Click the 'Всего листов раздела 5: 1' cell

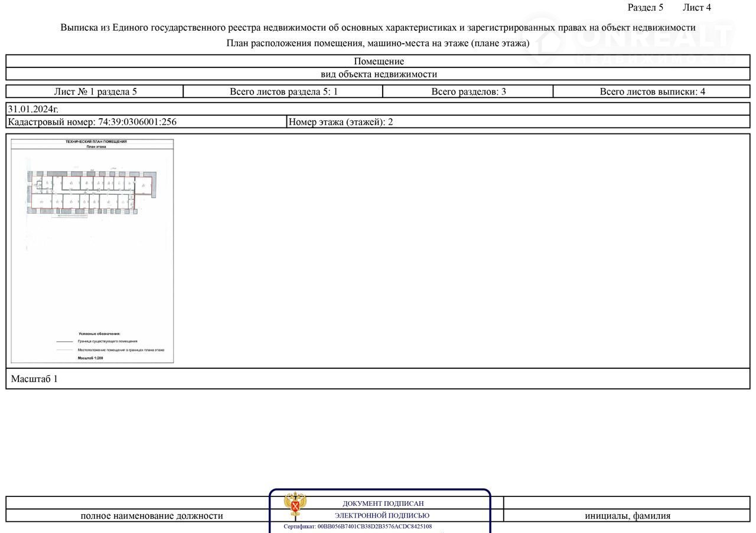coord(283,91)
